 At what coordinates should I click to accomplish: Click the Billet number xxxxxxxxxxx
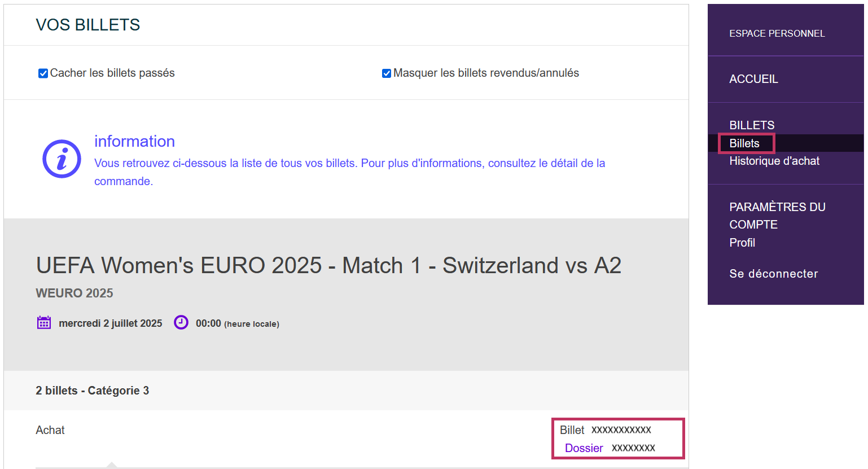(621, 430)
